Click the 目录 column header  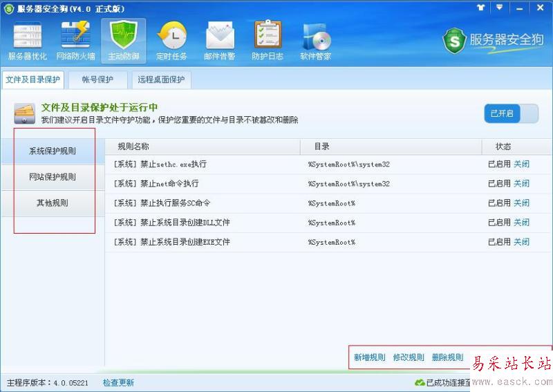[391, 147]
